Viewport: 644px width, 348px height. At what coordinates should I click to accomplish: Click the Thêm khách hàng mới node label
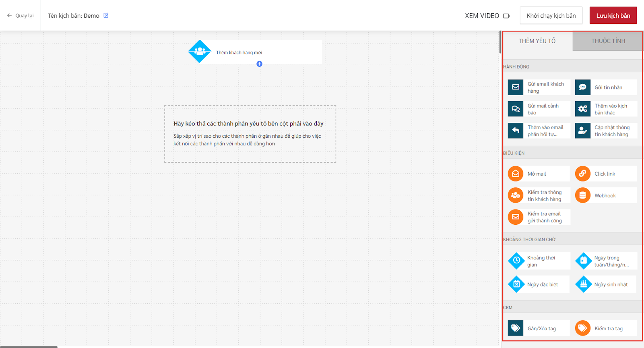[x=239, y=52]
